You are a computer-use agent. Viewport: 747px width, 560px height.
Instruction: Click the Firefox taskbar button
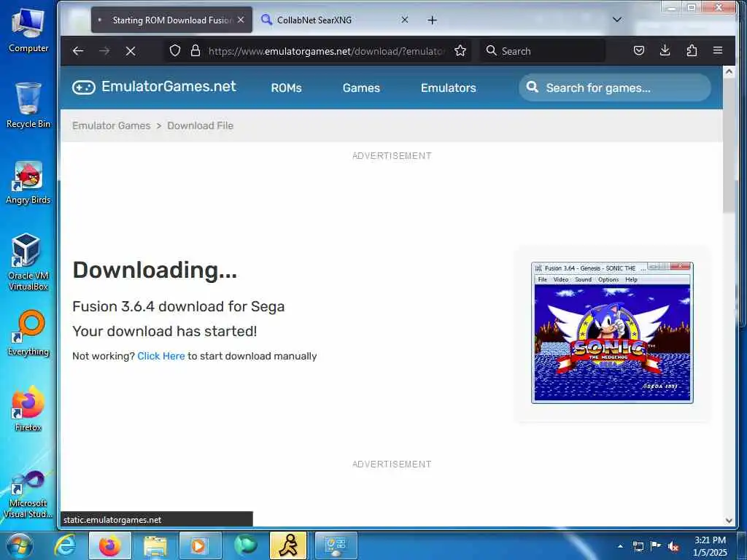coord(110,545)
